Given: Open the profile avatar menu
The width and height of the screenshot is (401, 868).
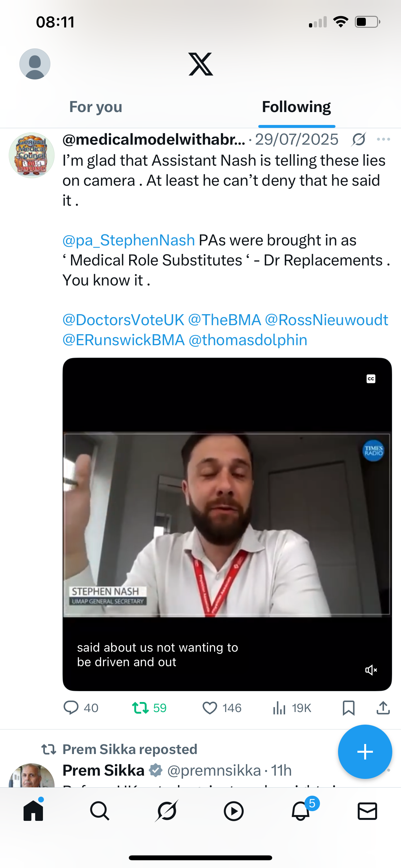Looking at the screenshot, I should pyautogui.click(x=35, y=64).
